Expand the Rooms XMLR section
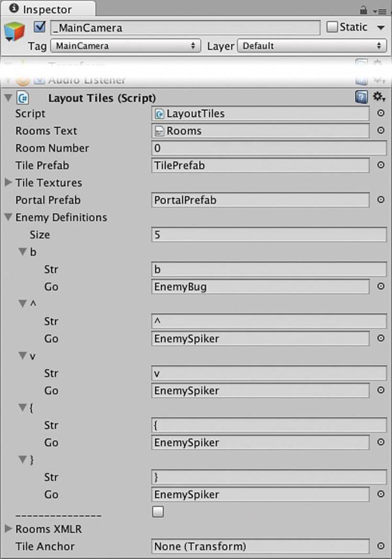The width and height of the screenshot is (392, 559). click(x=8, y=528)
